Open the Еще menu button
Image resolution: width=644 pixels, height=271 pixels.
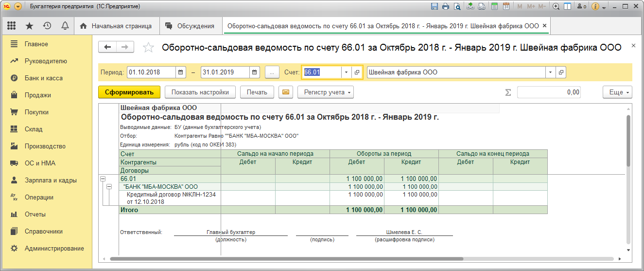click(617, 92)
